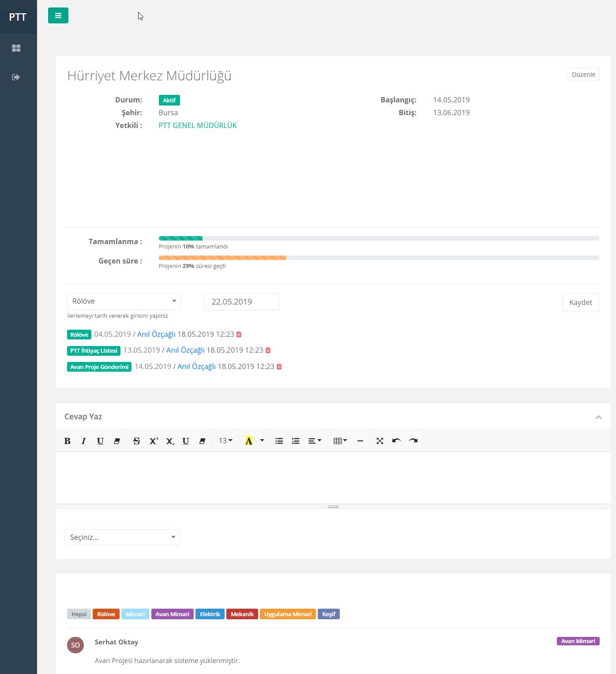This screenshot has height=674, width=616.
Task: Click the logout icon in sidebar
Action: click(16, 77)
